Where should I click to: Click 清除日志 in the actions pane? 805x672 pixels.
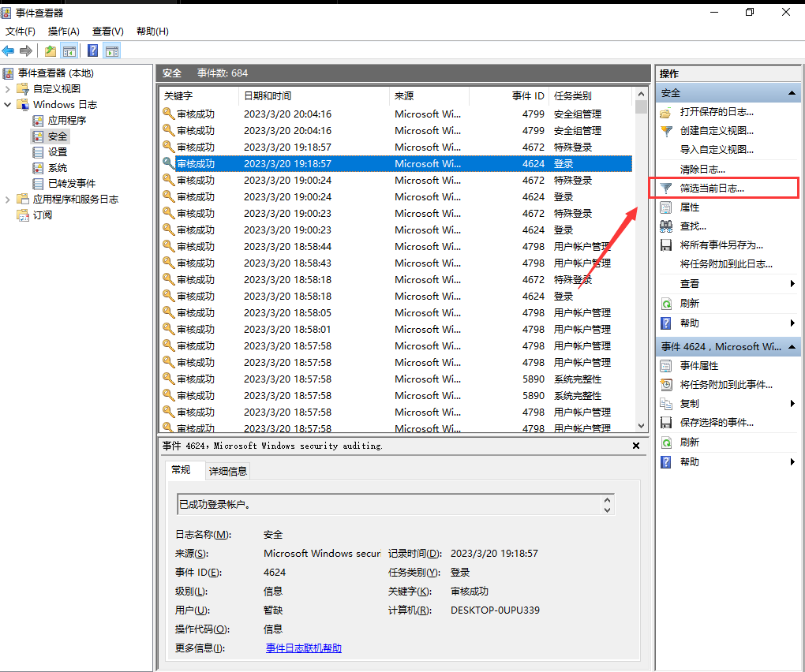point(702,170)
